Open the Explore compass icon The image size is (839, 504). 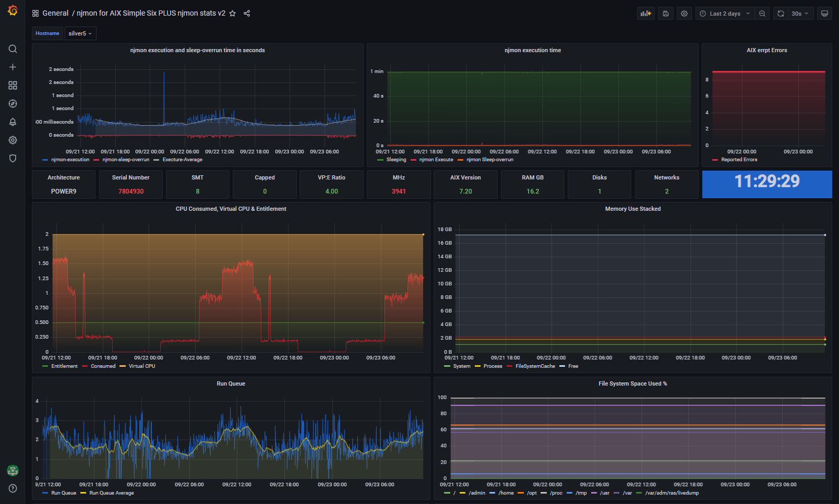(x=13, y=104)
